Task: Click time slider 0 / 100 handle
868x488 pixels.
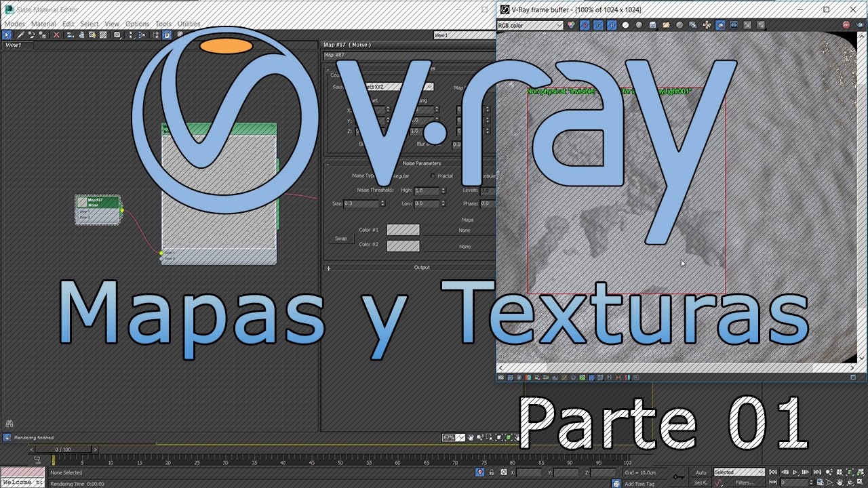Action: 63,449
